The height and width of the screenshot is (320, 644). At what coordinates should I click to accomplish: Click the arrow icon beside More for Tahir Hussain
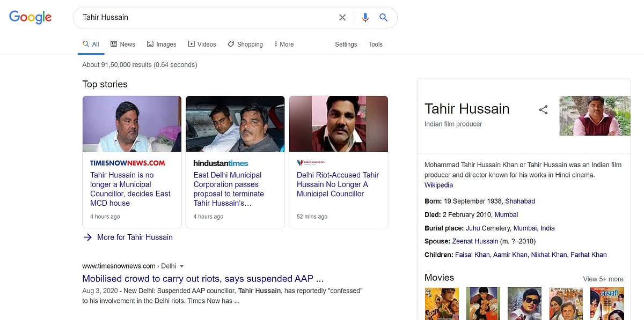88,237
